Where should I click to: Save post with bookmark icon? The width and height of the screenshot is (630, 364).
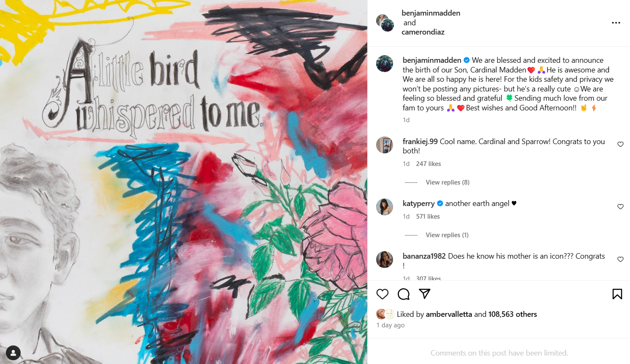click(617, 294)
